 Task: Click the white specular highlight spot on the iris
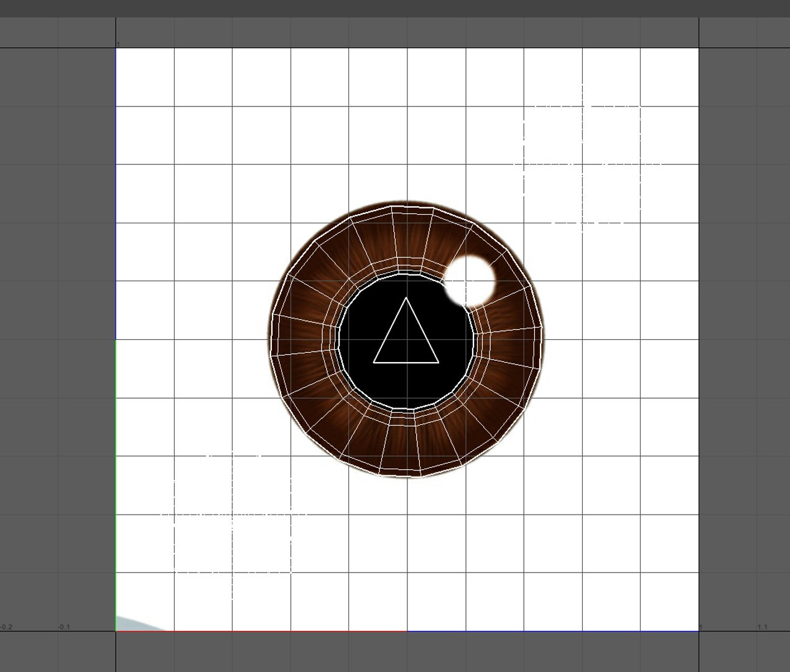point(471,281)
